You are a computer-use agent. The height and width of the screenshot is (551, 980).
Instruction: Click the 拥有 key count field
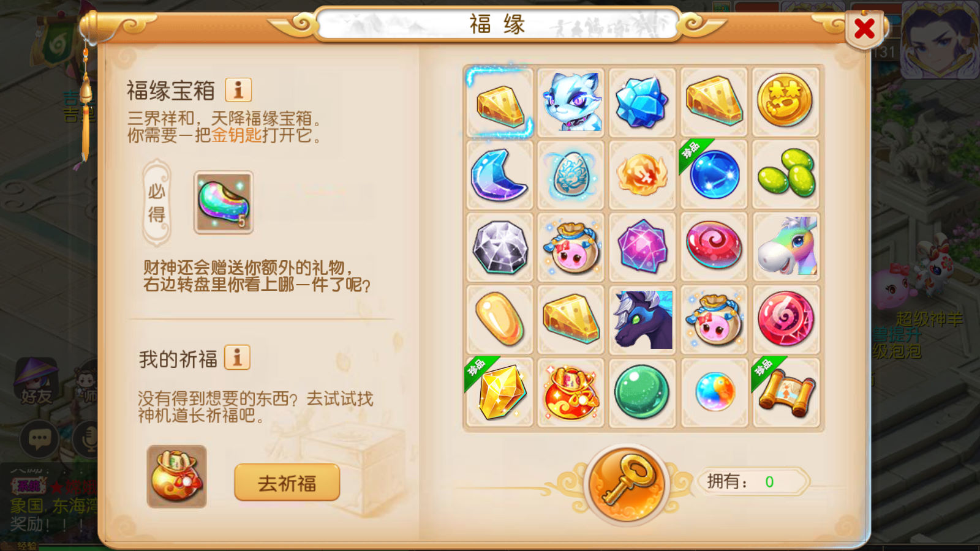(x=754, y=482)
